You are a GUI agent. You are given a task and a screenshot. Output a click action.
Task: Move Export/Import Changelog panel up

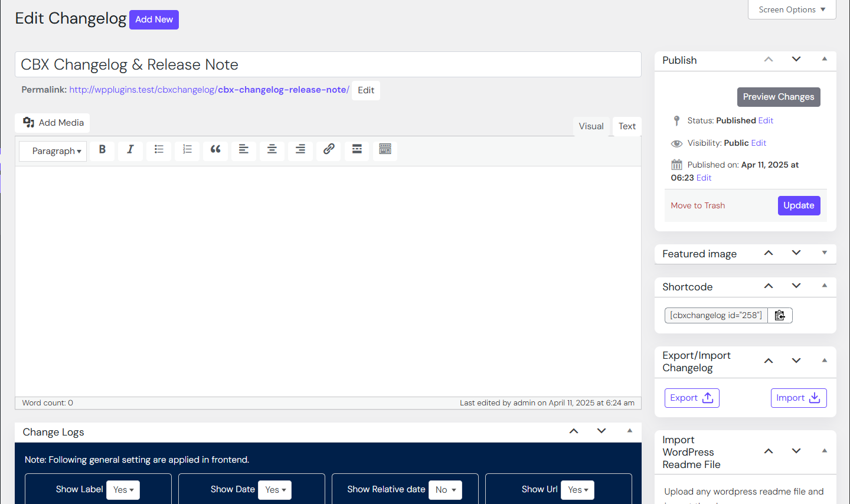[769, 361]
